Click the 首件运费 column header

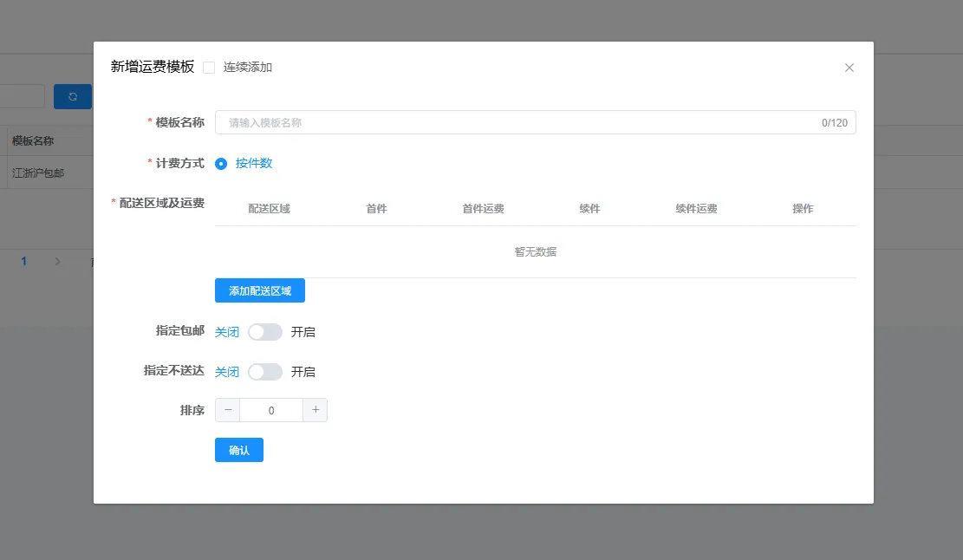483,209
